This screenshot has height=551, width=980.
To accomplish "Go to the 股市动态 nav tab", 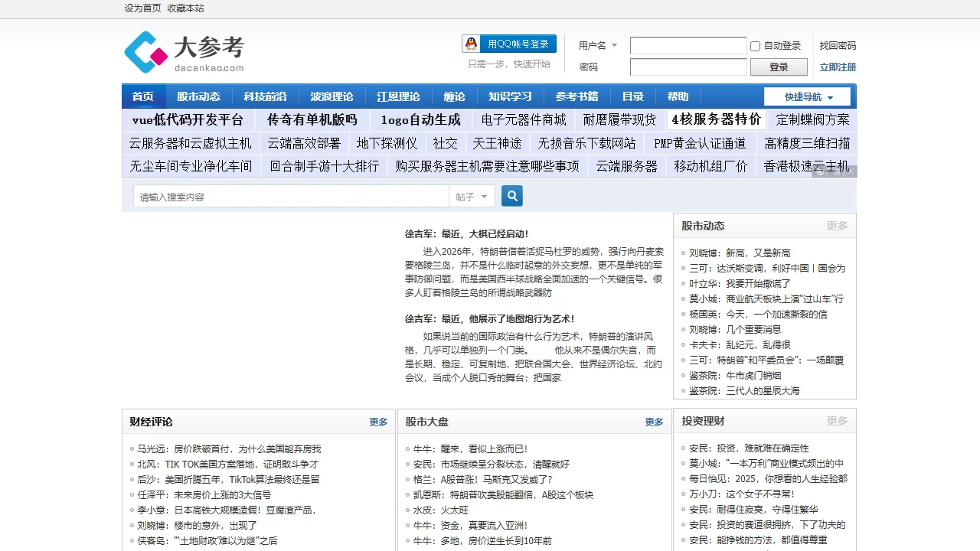I will coord(198,96).
